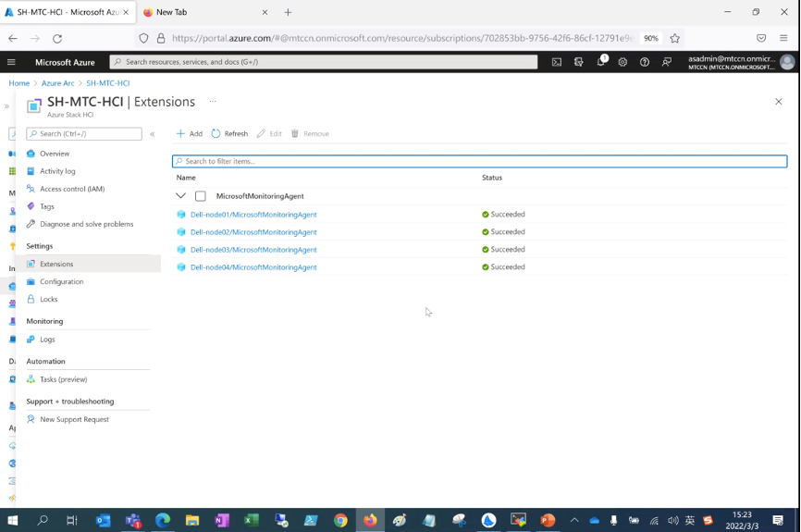801x532 pixels.
Task: Open Logs under Monitoring
Action: coord(47,340)
